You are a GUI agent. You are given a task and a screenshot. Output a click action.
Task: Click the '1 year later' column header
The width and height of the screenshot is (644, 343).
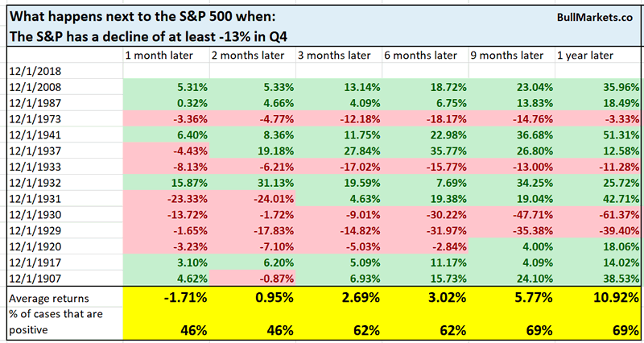click(x=588, y=55)
